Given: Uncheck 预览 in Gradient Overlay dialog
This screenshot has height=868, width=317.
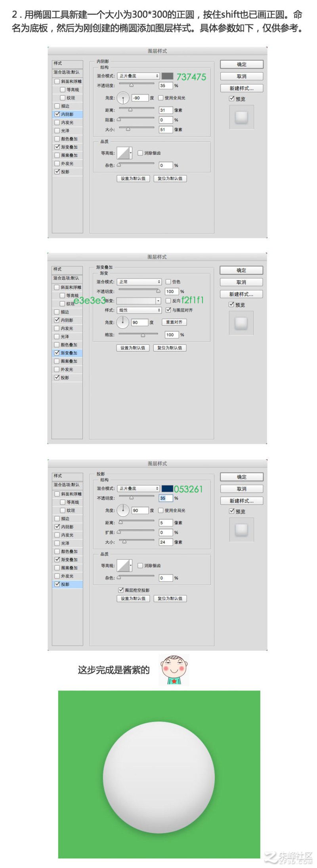Looking at the screenshot, I should tap(231, 304).
